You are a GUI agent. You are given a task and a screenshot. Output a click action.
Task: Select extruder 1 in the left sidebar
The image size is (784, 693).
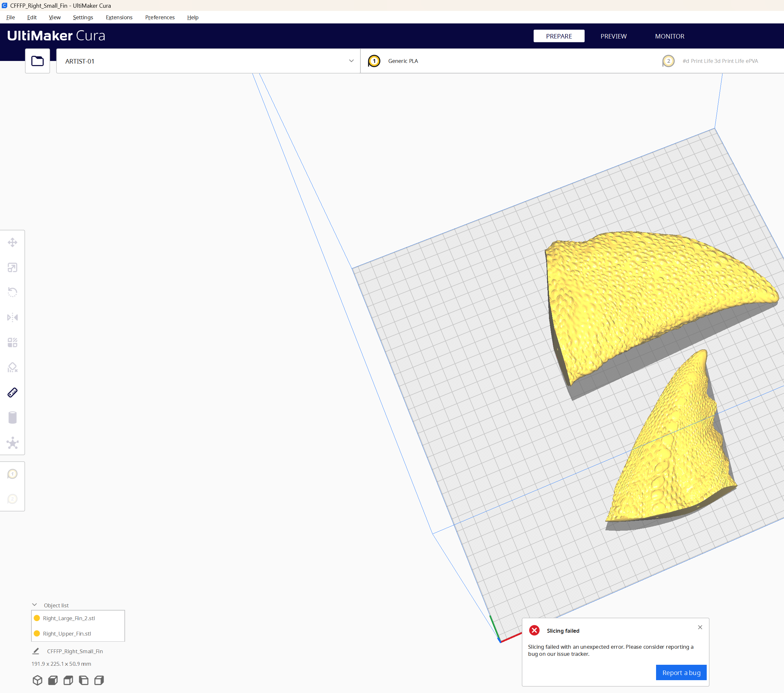13,474
